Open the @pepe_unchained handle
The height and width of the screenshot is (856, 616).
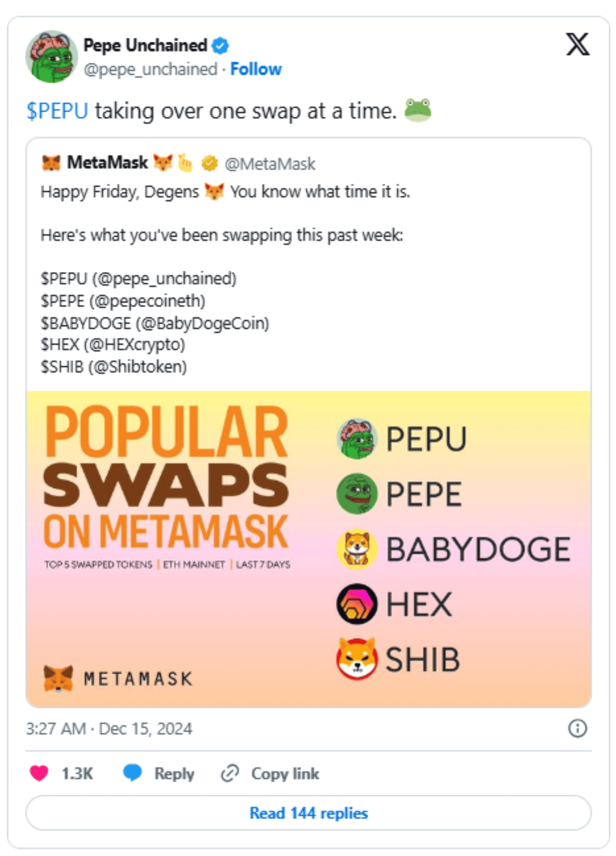click(151, 69)
